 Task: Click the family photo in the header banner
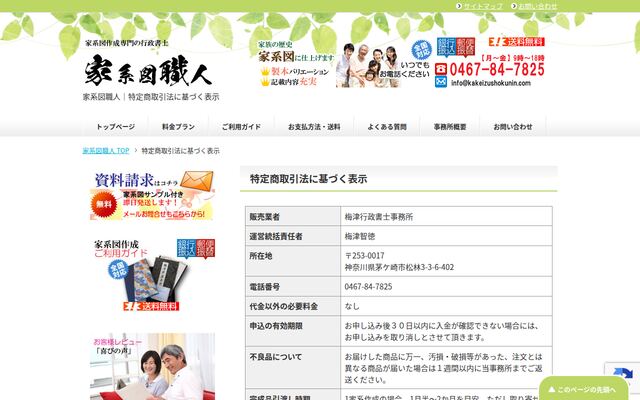367,65
